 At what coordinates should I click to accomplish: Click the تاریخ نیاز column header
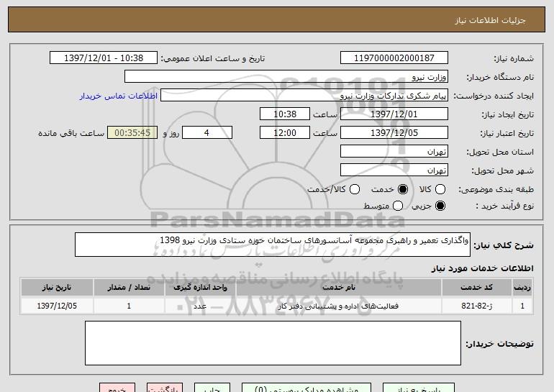coord(57,288)
